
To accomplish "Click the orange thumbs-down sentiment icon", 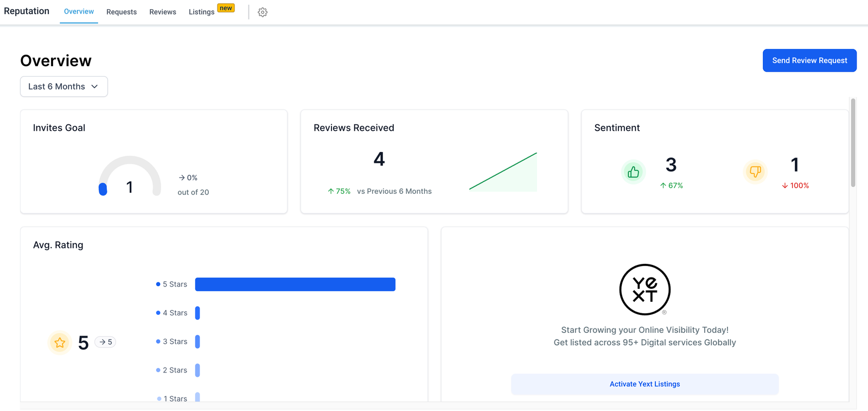I will (755, 172).
